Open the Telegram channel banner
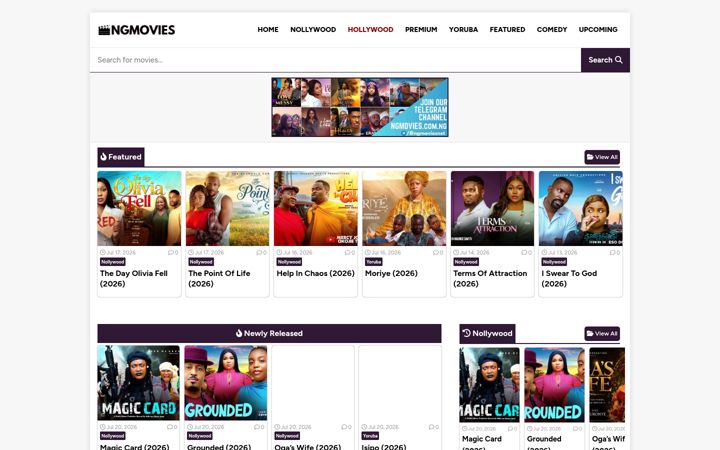This screenshot has width=720, height=450. (360, 107)
